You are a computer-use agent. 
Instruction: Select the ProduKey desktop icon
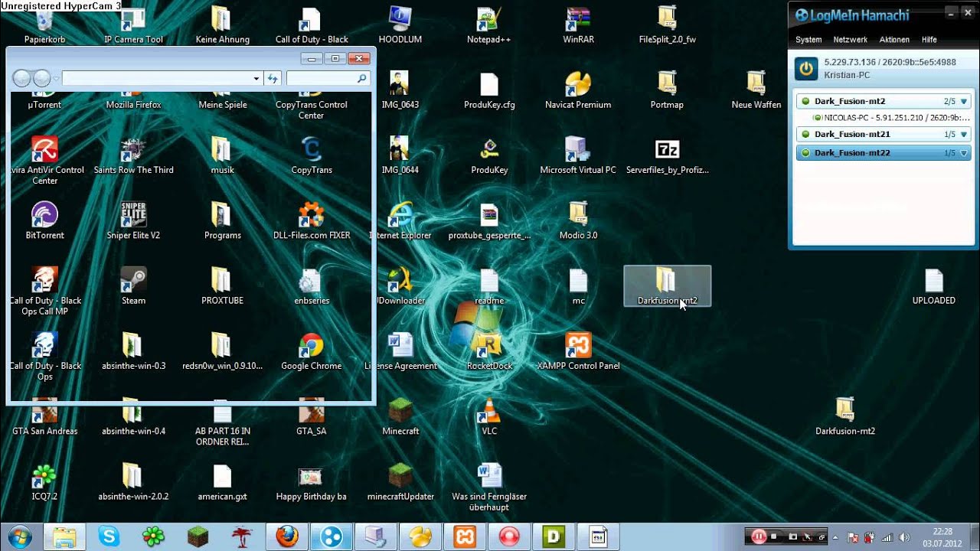coord(489,155)
